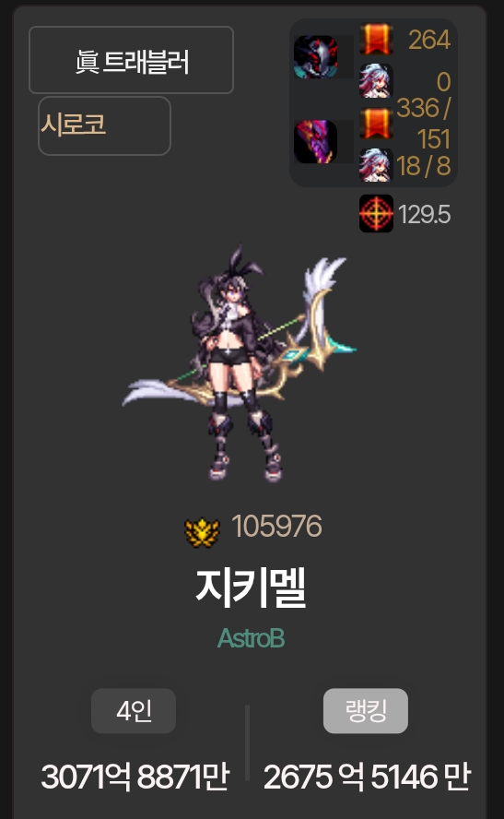Click the red banner icon beside 336 / 151

pos(376,124)
